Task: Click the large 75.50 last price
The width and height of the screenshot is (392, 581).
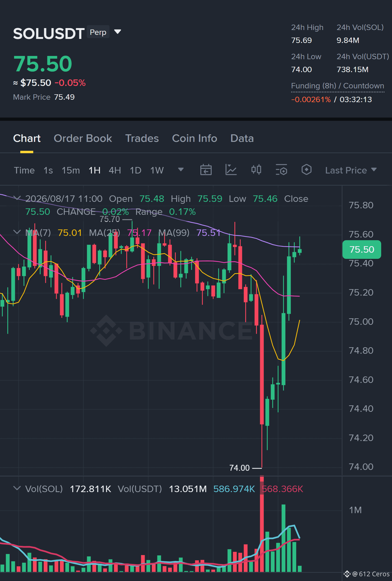Action: point(43,64)
